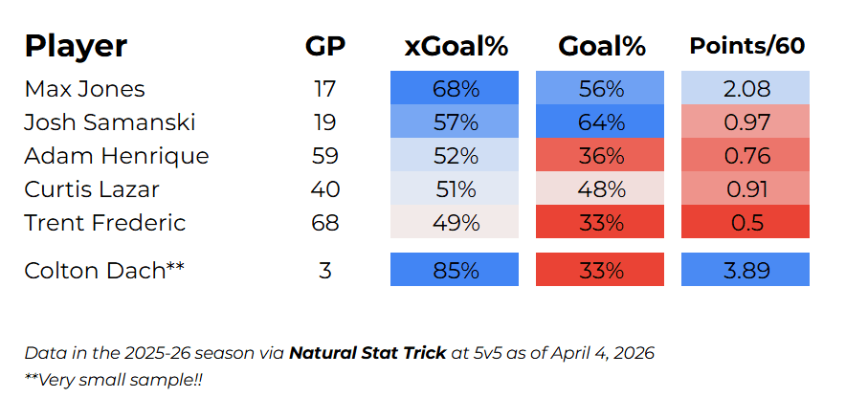Click the GP column header

(x=325, y=47)
